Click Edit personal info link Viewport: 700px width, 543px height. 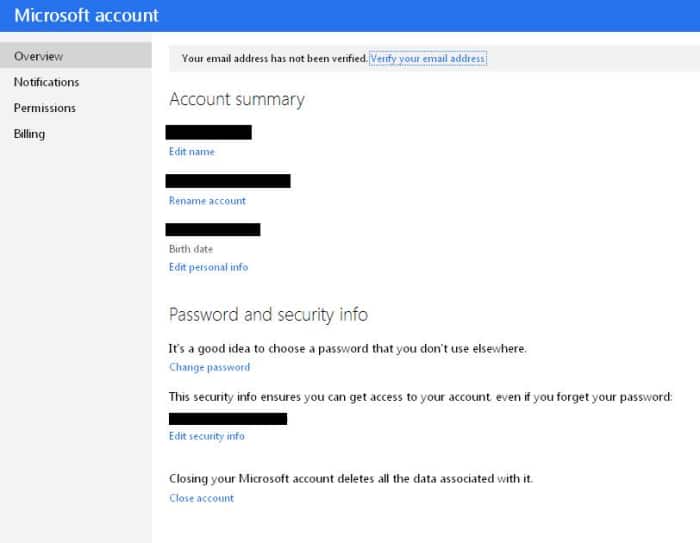[x=208, y=267]
